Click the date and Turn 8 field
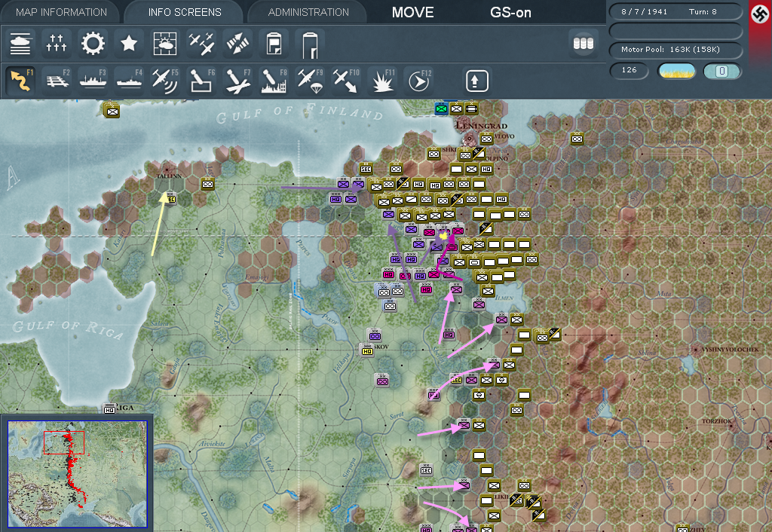772x532 pixels. click(675, 11)
